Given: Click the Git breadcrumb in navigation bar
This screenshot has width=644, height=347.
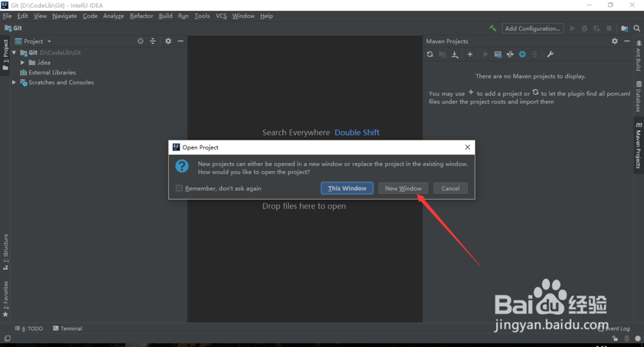Looking at the screenshot, I should (x=14, y=28).
